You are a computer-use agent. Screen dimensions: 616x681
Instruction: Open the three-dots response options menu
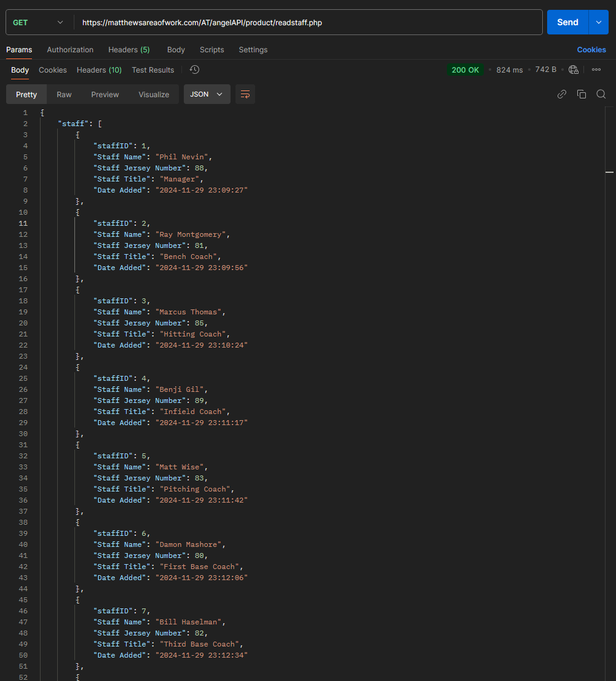click(596, 70)
